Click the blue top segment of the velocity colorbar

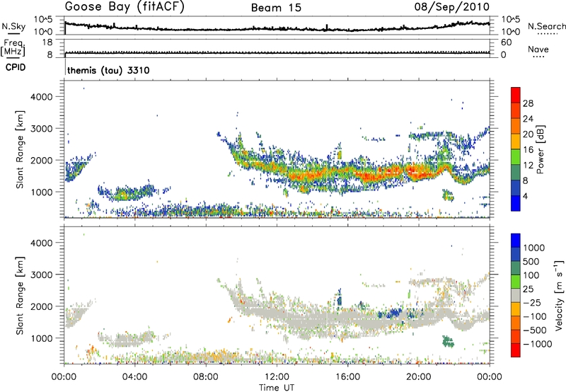pos(516,241)
